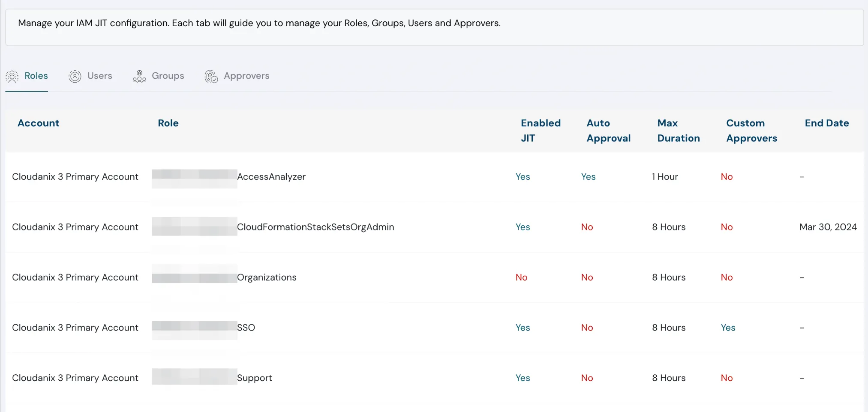Screen dimensions: 868x412
Task: Click the Groups tab icon
Action: (139, 76)
